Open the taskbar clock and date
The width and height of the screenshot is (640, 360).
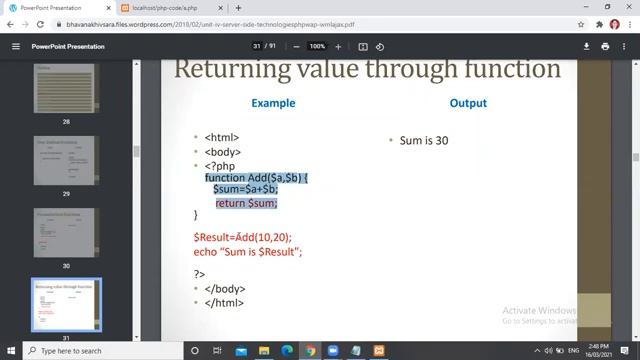tap(599, 351)
